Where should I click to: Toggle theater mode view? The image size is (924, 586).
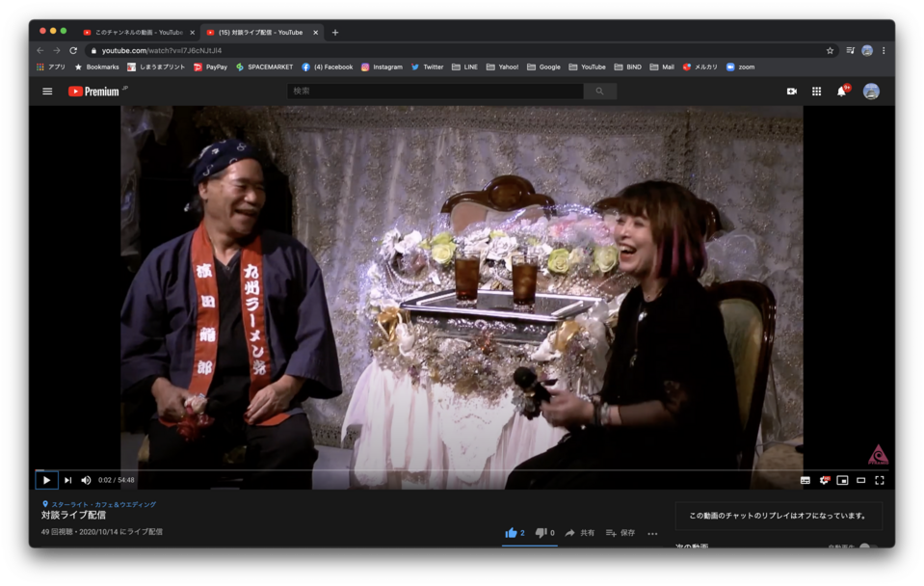click(860, 480)
